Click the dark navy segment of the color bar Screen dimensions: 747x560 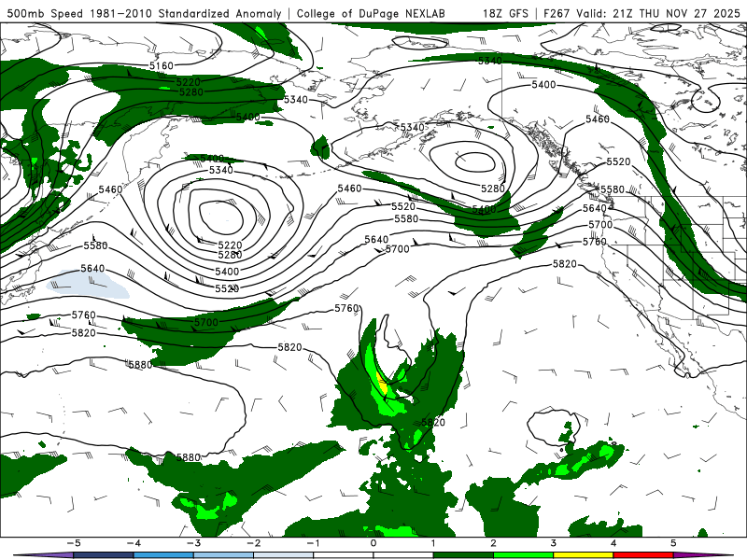coord(104,555)
